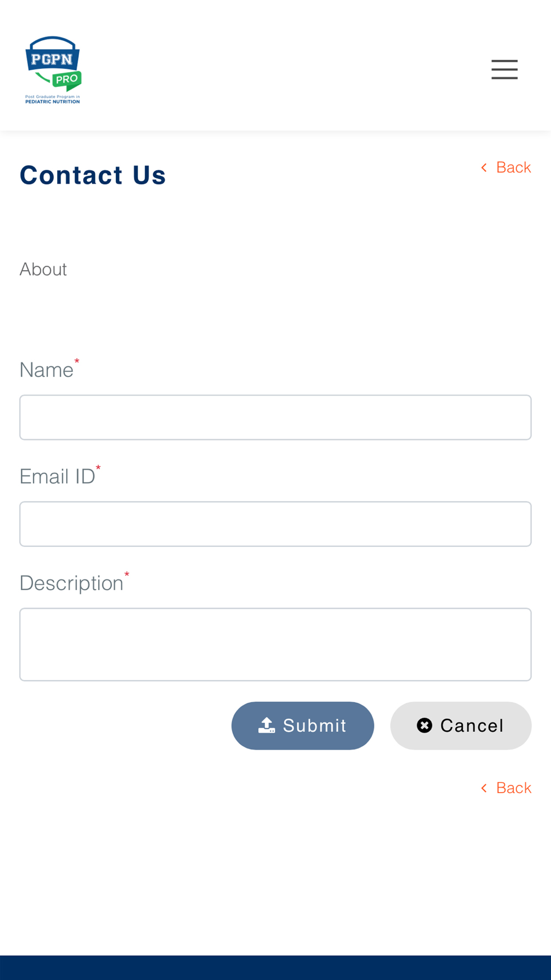
Task: Submit the contact form
Action: point(302,725)
